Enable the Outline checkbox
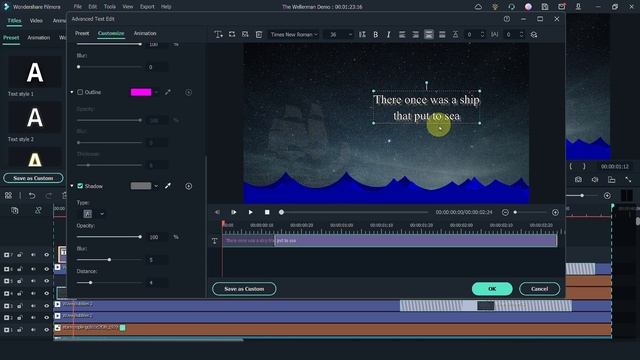Image resolution: width=640 pixels, height=360 pixels. 80,92
